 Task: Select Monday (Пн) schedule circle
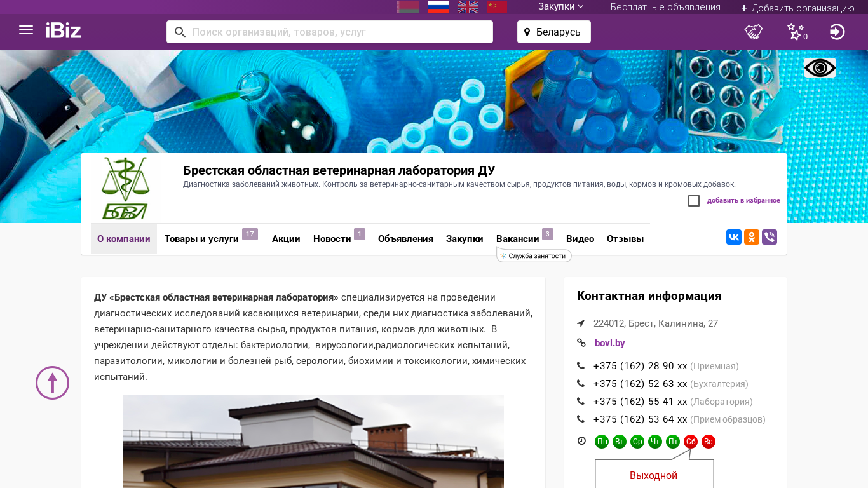pos(602,442)
